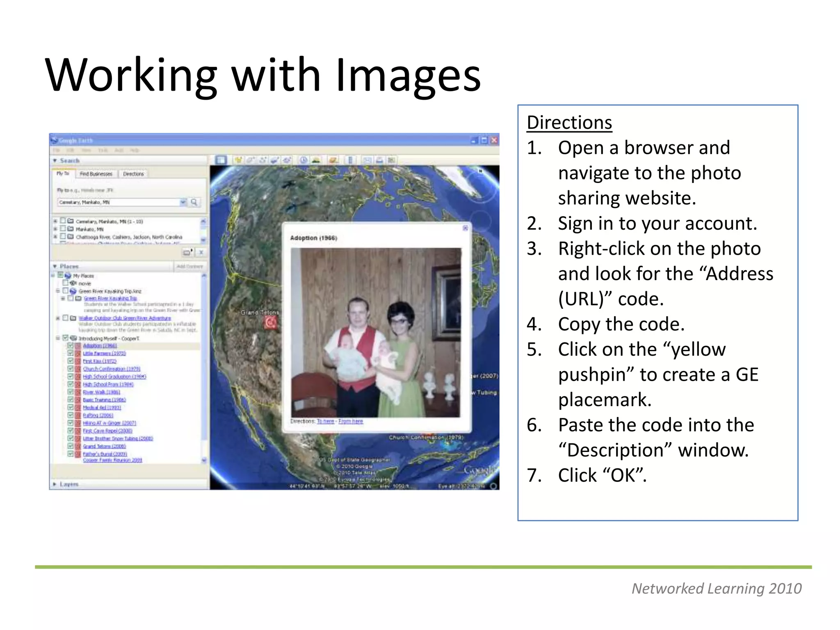840x630 pixels.
Task: Click the ruler measure tool icon
Action: pos(350,160)
